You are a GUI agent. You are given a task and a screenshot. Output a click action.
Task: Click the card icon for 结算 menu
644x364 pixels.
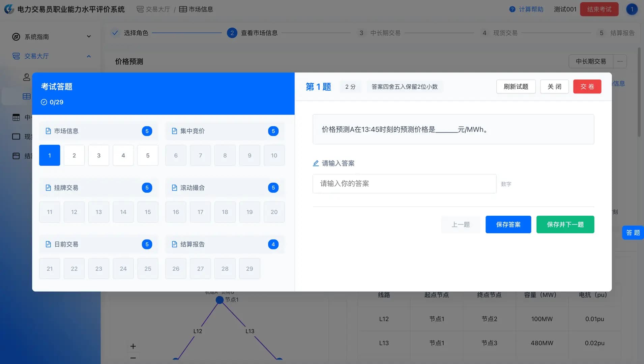16,156
